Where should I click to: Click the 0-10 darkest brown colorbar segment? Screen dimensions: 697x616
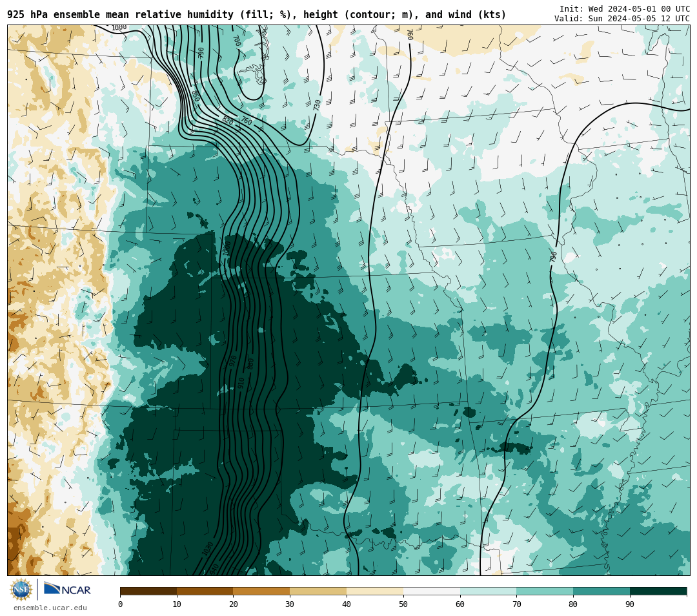pyautogui.click(x=148, y=591)
